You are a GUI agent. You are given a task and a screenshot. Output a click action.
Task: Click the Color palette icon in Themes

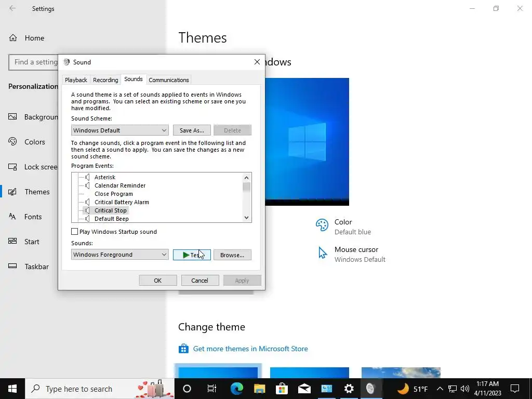322,225
